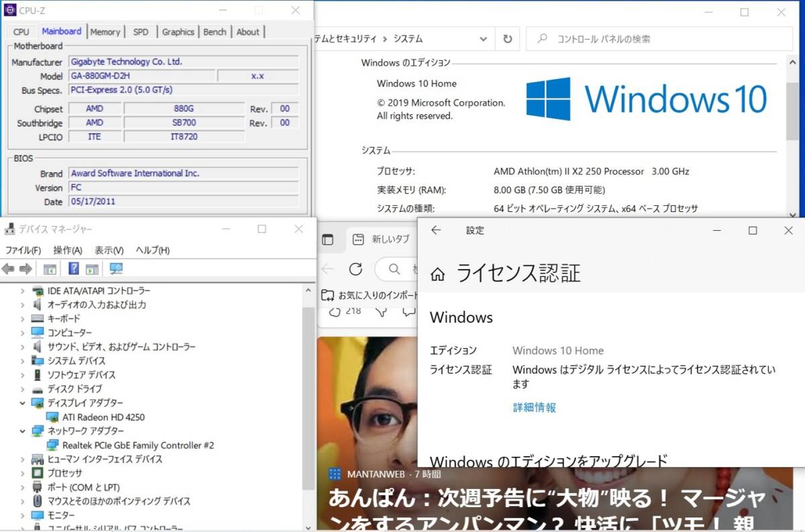Scan for hardware changes in Device Manager
Image resolution: width=805 pixels, height=532 pixels.
[x=117, y=269]
